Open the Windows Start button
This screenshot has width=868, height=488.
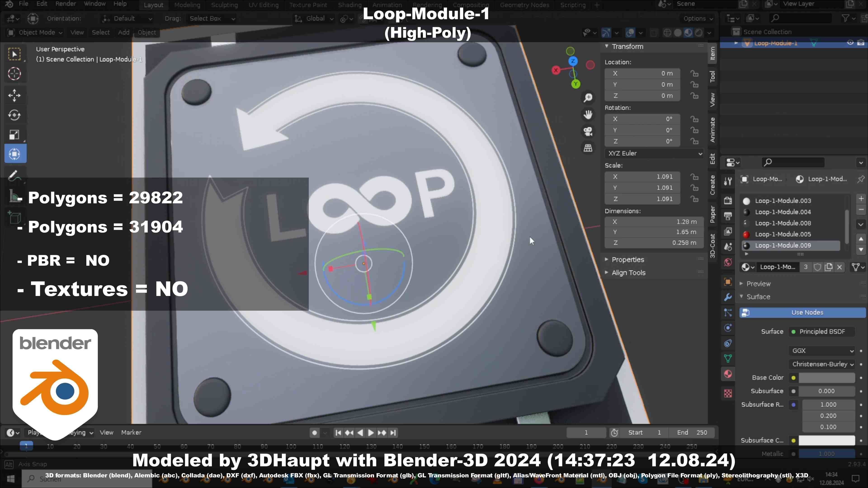point(10,479)
